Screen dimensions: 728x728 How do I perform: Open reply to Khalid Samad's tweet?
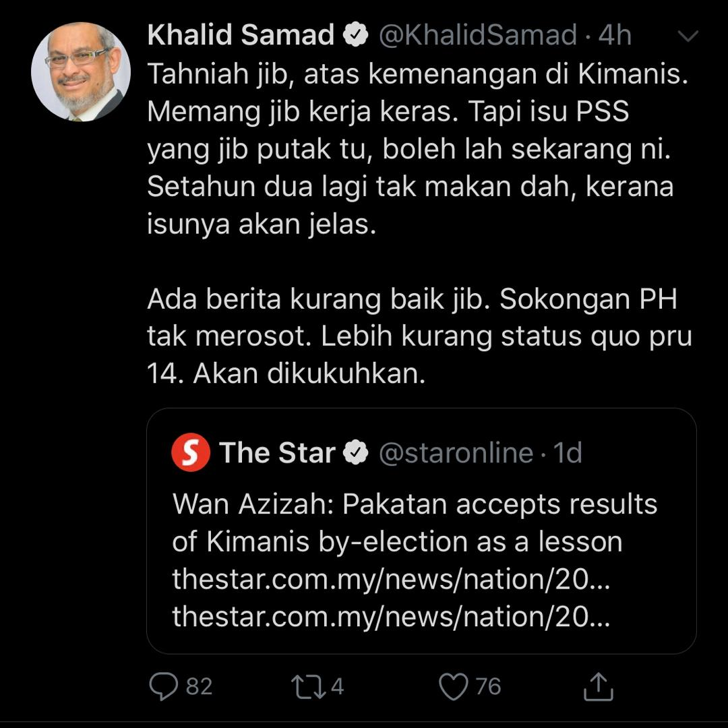(163, 686)
